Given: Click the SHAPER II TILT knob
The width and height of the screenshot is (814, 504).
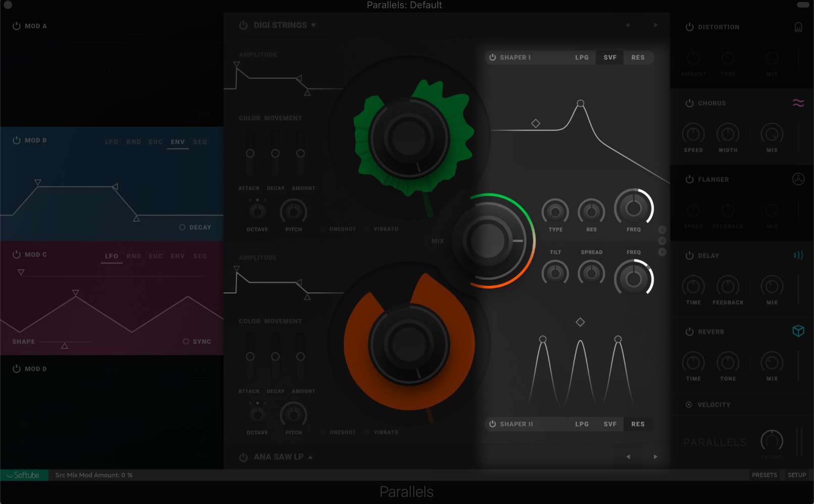Looking at the screenshot, I should 555,273.
